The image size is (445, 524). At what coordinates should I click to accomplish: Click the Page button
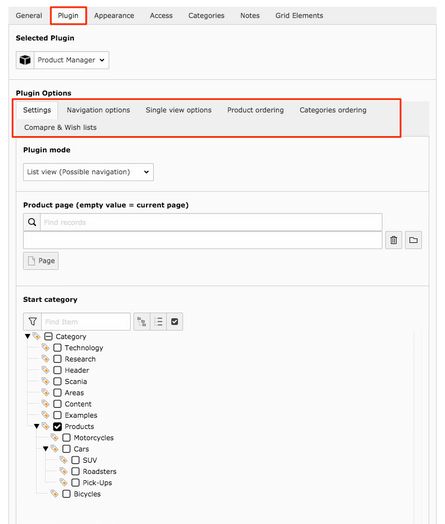click(x=41, y=261)
